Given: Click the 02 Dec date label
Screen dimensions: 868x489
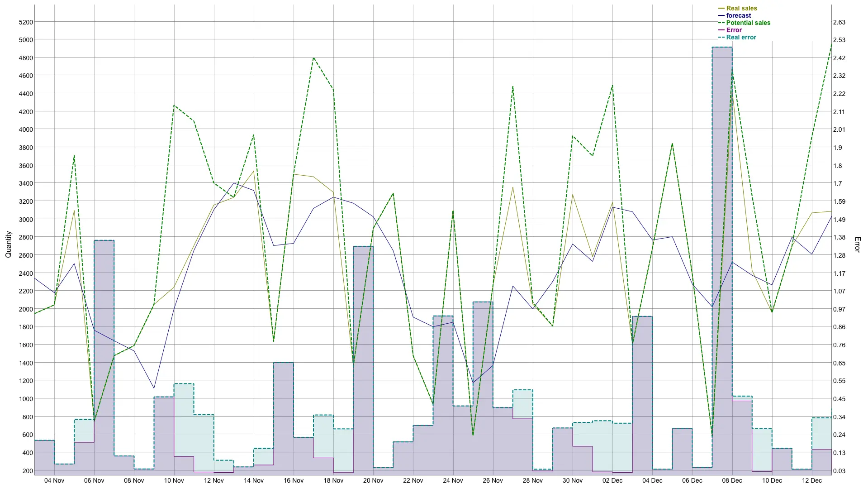Looking at the screenshot, I should click(612, 480).
